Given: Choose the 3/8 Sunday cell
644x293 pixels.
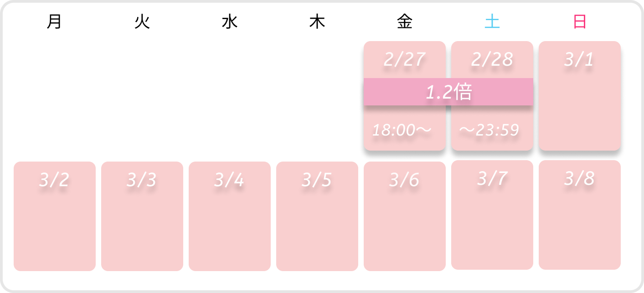Looking at the screenshot, I should click(x=580, y=215).
